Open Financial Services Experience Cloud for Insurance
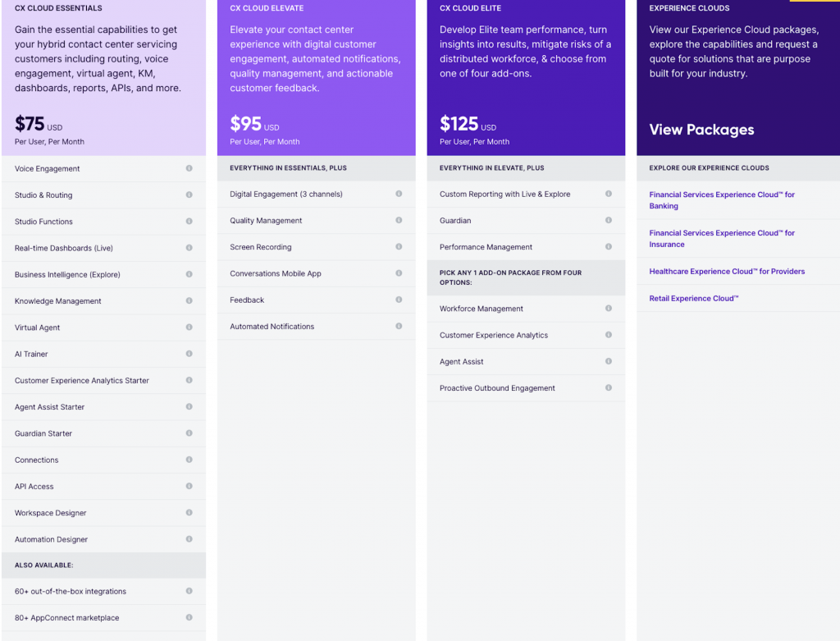This screenshot has height=641, width=840. pyautogui.click(x=722, y=239)
